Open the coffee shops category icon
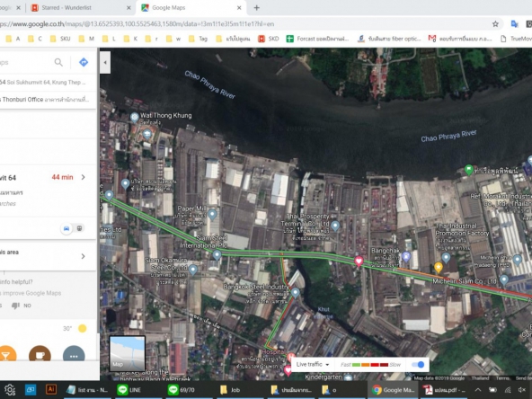The height and width of the screenshot is (399, 532). [x=40, y=353]
